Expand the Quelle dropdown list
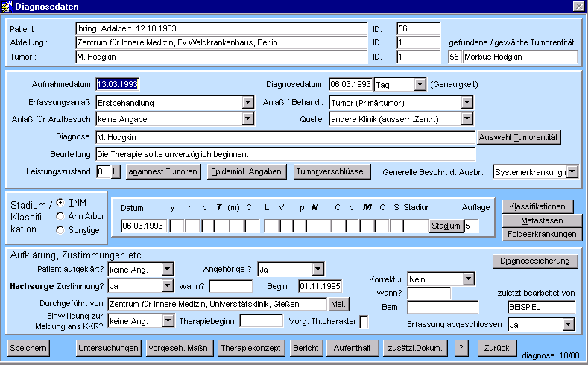588x365 pixels. (467, 118)
